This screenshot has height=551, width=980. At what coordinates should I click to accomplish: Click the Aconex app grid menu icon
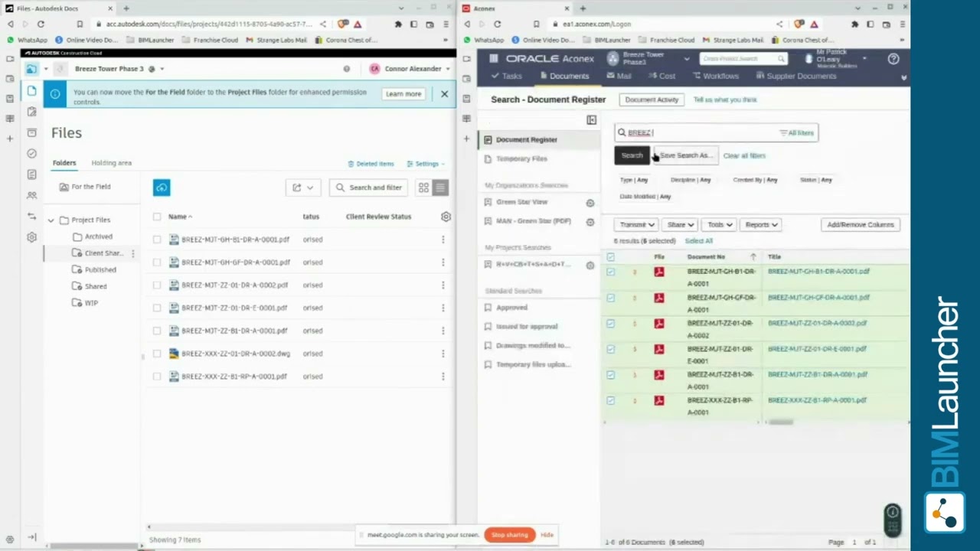[494, 58]
